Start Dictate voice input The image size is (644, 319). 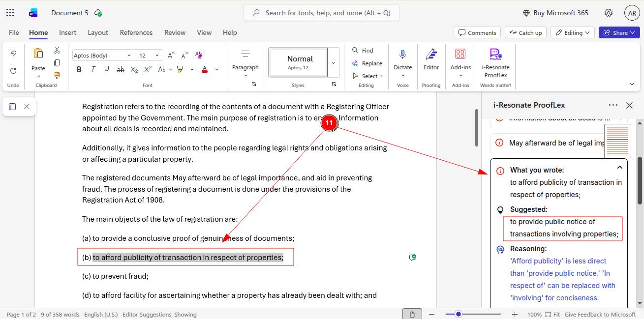[x=402, y=55]
